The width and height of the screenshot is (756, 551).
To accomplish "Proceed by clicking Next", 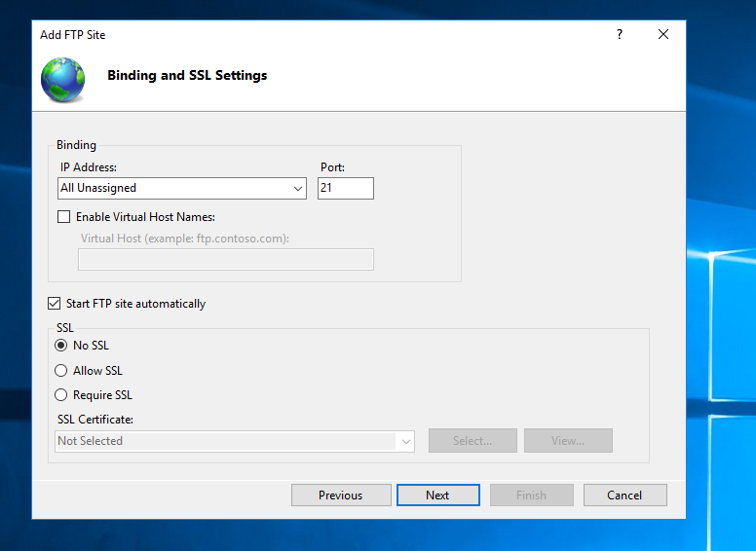I will (x=437, y=496).
